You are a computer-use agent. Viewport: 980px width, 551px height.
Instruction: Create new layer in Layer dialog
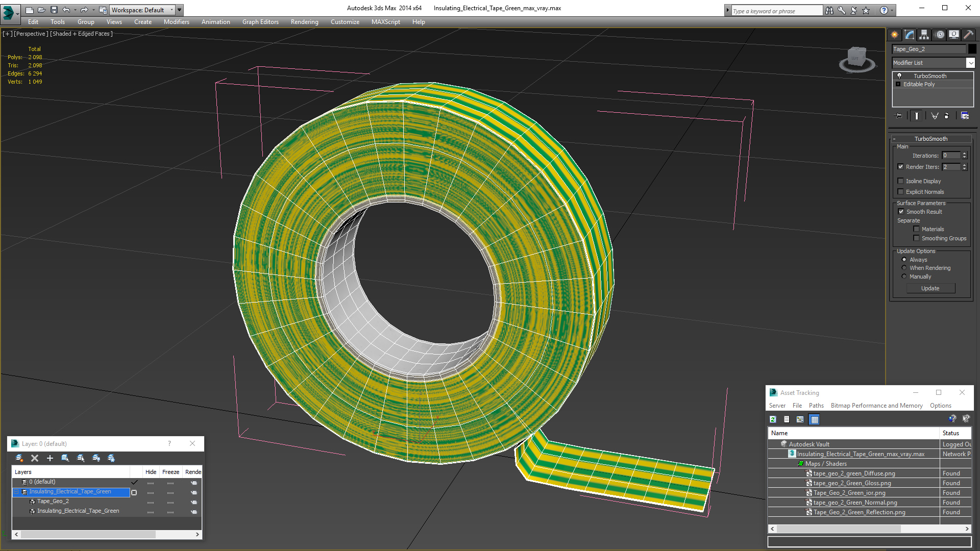(x=19, y=458)
